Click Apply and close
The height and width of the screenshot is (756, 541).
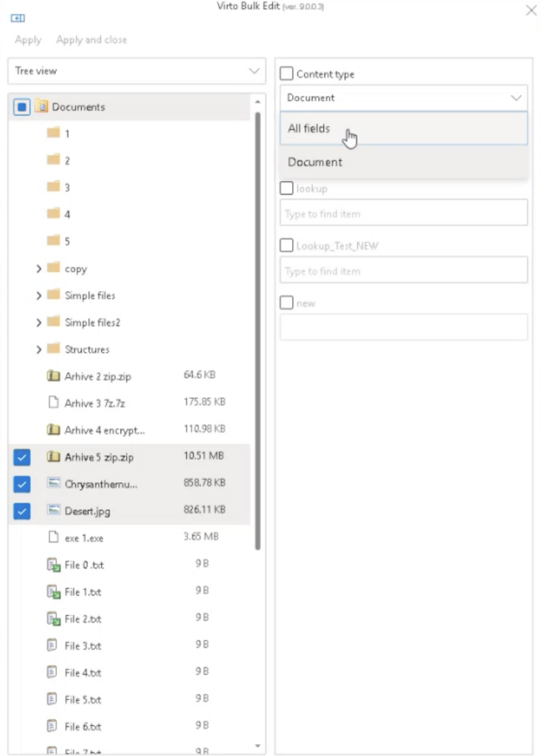click(92, 40)
